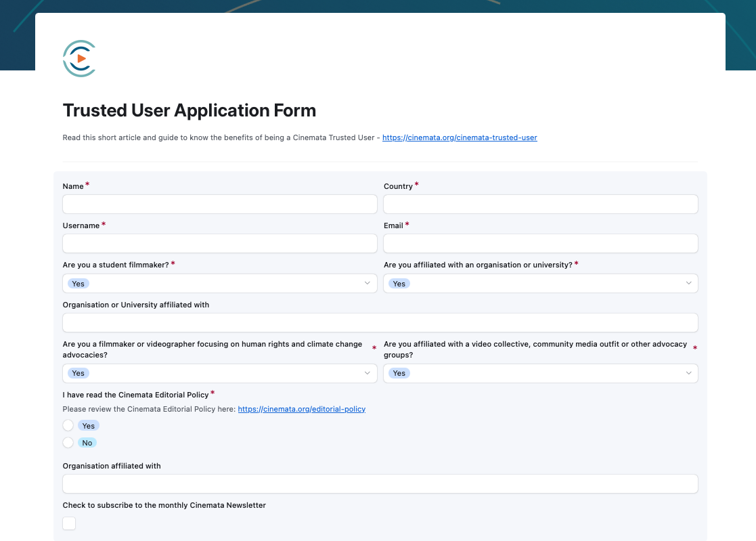Click the Yes tag in human rights advocacies dropdown
Screen dimensions: 756x541
click(78, 373)
